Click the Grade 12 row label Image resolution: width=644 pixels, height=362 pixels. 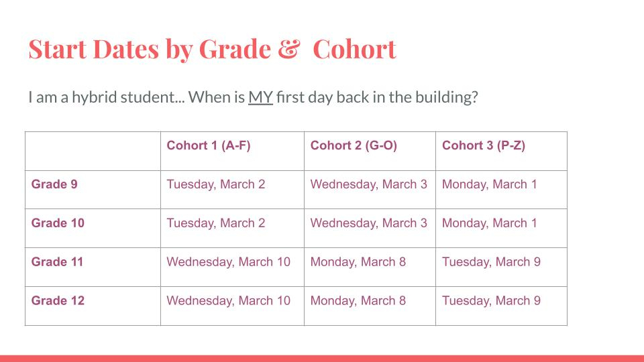point(58,301)
